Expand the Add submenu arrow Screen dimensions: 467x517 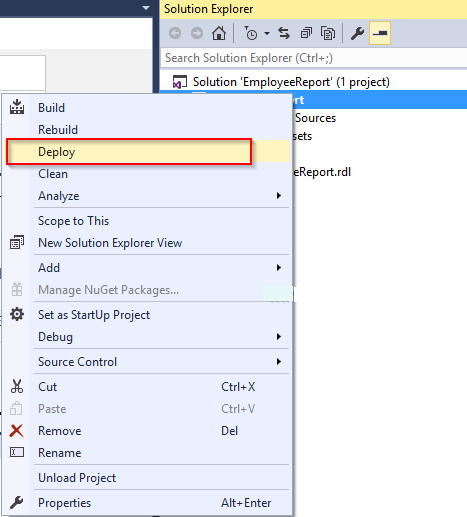(279, 268)
